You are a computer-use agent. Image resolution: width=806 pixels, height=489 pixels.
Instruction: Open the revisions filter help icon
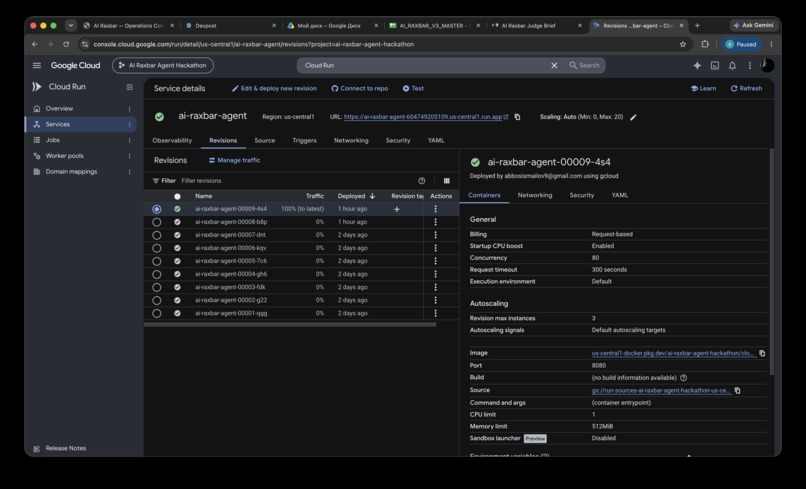pyautogui.click(x=422, y=180)
